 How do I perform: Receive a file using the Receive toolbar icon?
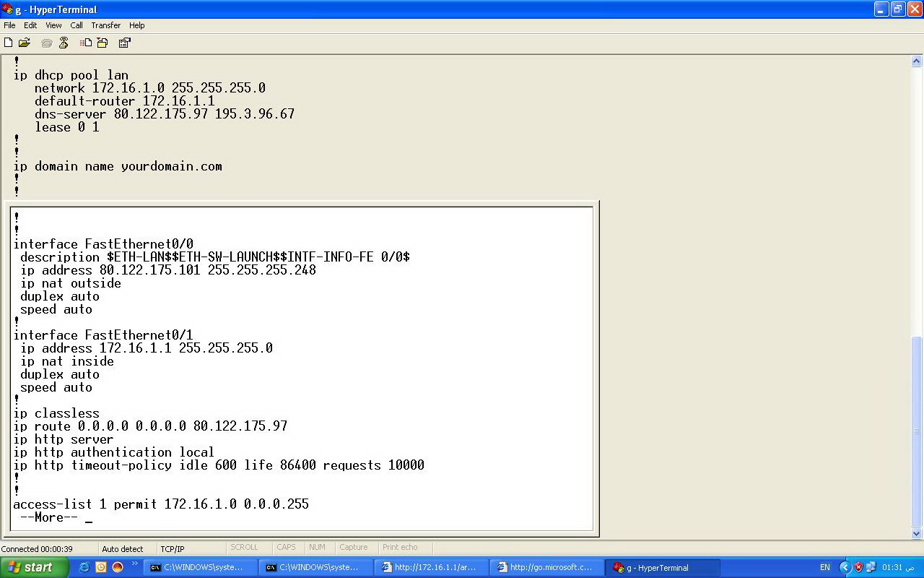(102, 43)
